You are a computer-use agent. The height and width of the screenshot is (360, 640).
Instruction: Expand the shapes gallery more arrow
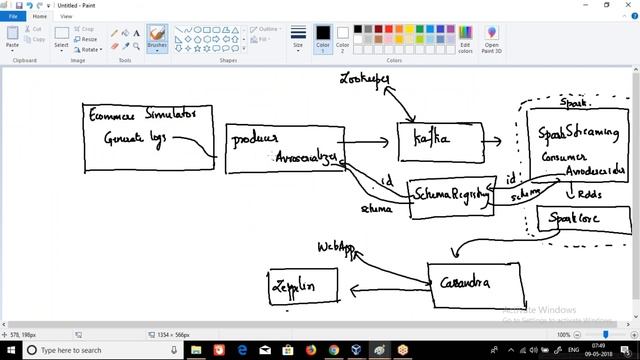pos(244,48)
